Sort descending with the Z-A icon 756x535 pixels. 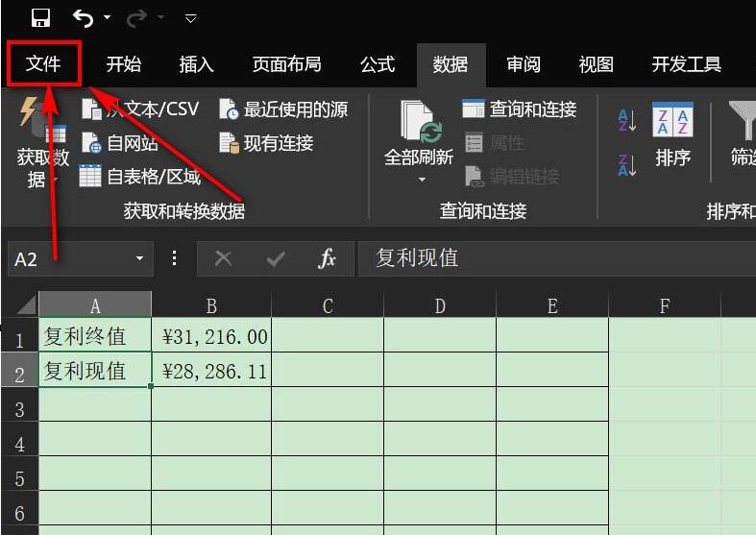tap(627, 164)
